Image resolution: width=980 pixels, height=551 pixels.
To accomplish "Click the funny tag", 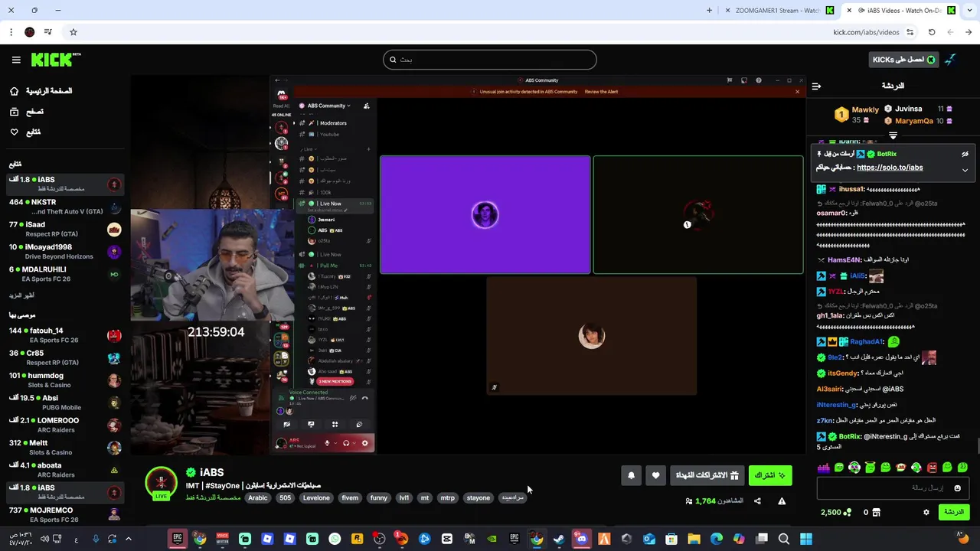I will tap(379, 498).
